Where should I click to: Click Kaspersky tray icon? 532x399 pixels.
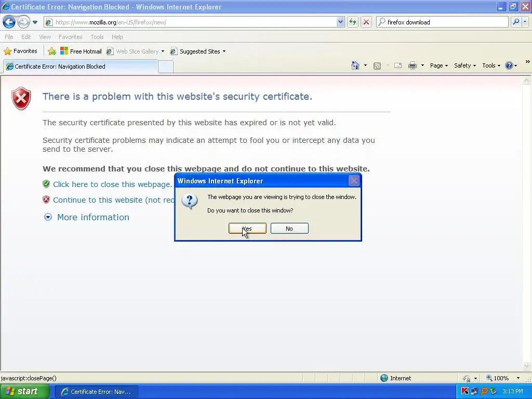(465, 391)
